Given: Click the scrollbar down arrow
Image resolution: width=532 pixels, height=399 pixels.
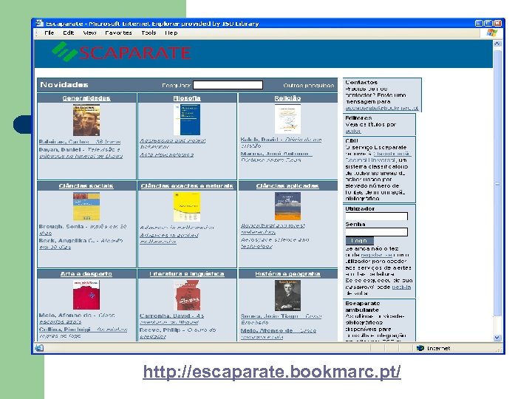Looking at the screenshot, I should (497, 338).
